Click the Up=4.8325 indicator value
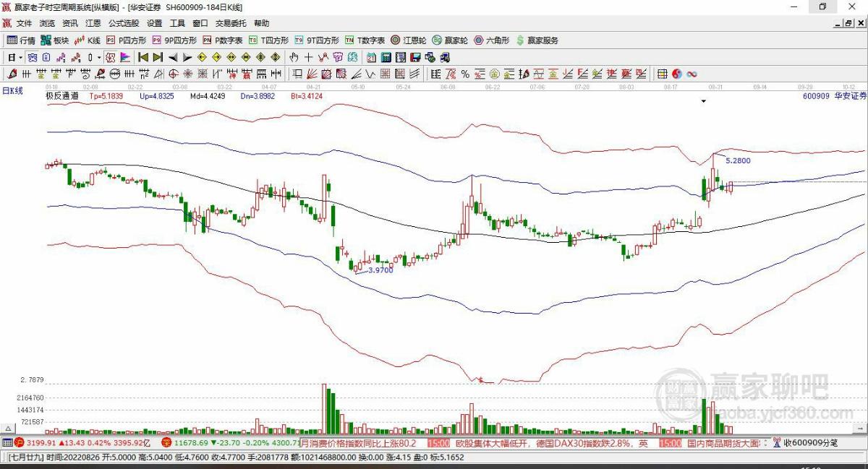The width and height of the screenshot is (868, 469). (156, 95)
